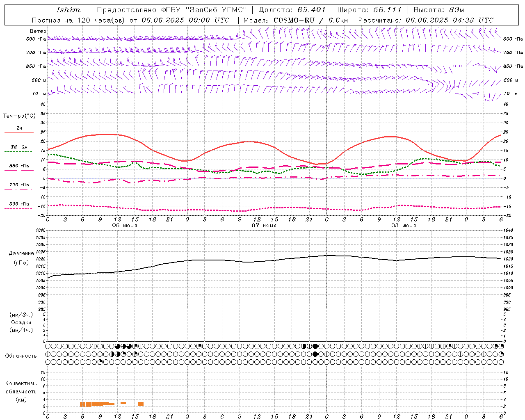The height and width of the screenshot is (420, 525).
Task: Click the calculation time Рассчитано: 06.06.2025 04:38 UTC
Action: tap(426, 20)
